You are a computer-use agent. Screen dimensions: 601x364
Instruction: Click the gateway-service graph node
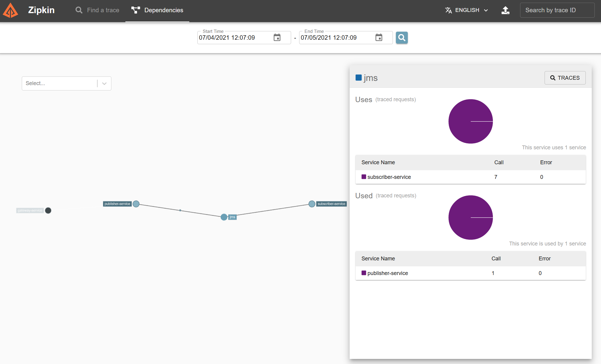(x=48, y=211)
